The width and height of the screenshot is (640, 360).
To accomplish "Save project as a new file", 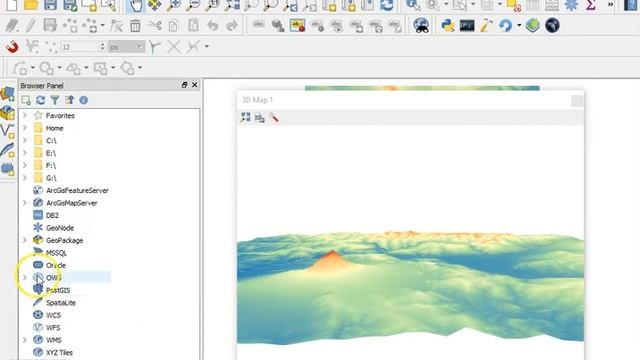I will point(70,5).
